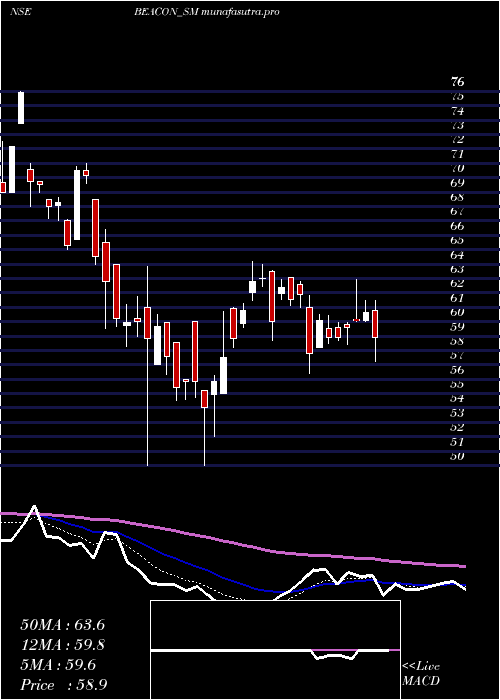
Task: Select the 50 price axis label
Action: (458, 456)
